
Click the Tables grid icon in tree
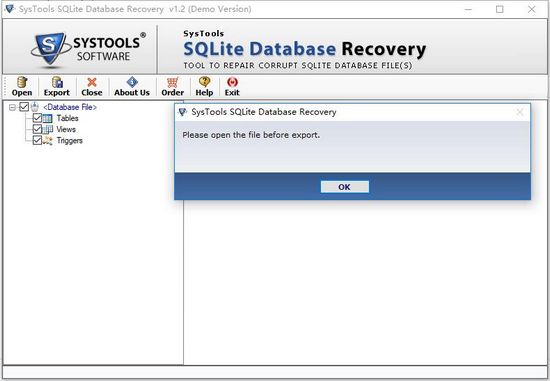(x=47, y=118)
